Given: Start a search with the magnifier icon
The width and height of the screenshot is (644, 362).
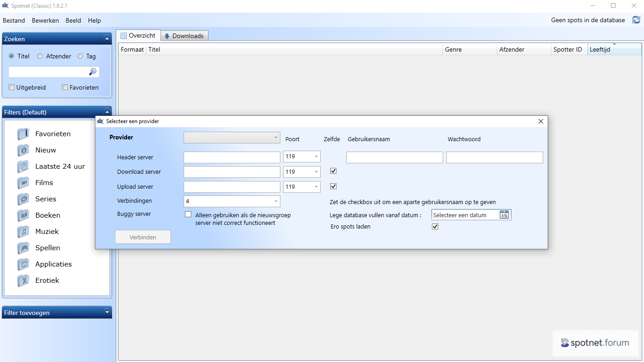Looking at the screenshot, I should [92, 71].
